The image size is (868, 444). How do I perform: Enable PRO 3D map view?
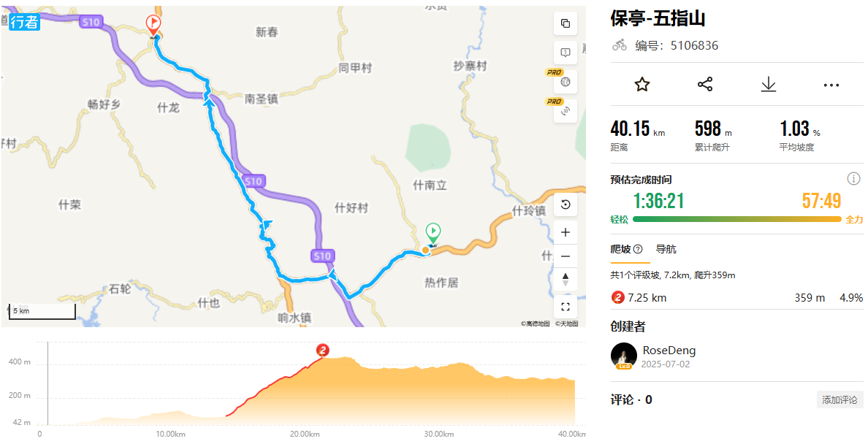tap(566, 111)
